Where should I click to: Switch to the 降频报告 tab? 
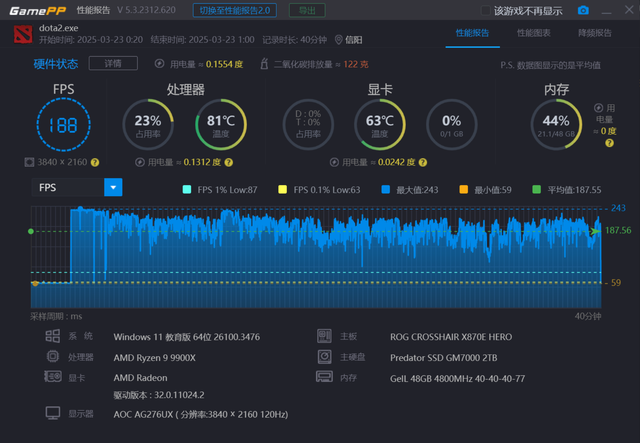[x=595, y=33]
